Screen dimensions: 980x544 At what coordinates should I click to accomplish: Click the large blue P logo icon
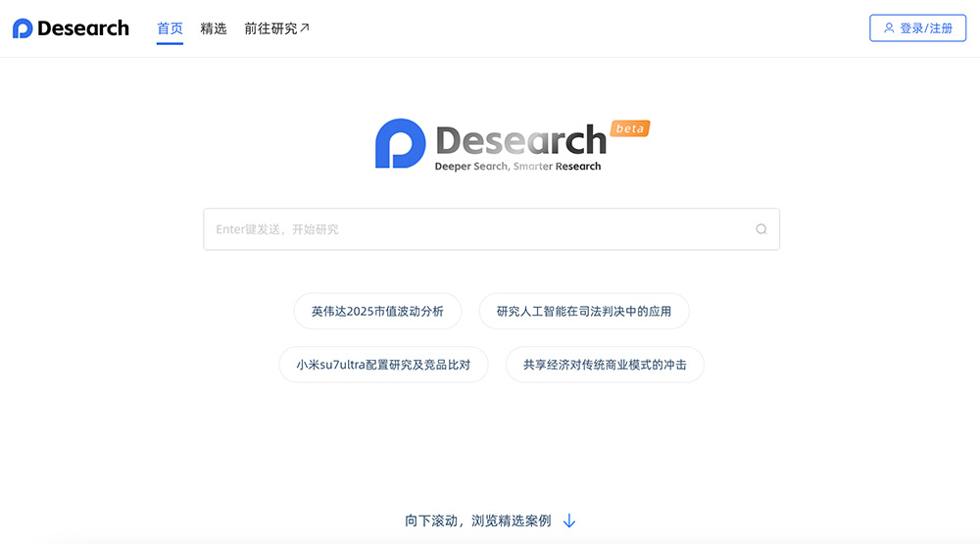point(400,143)
